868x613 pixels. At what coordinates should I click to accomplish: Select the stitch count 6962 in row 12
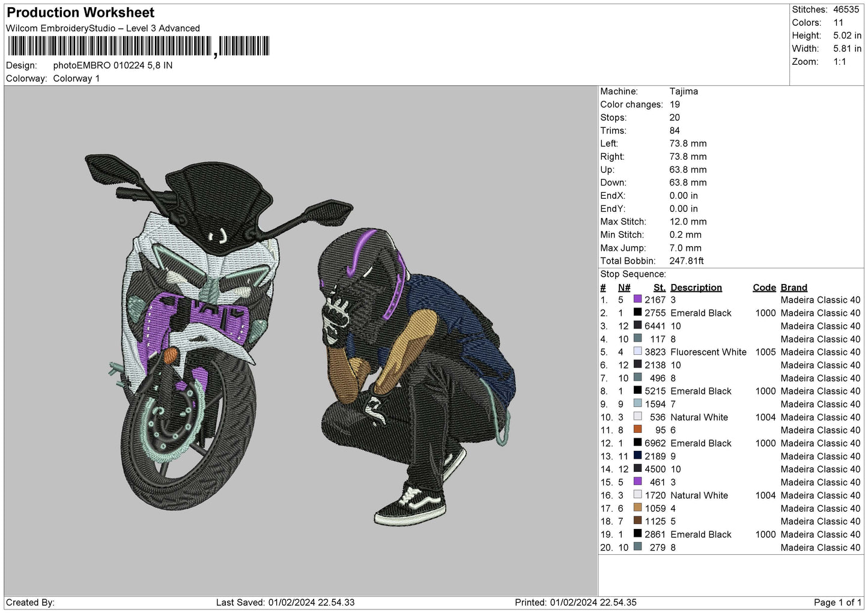(655, 443)
